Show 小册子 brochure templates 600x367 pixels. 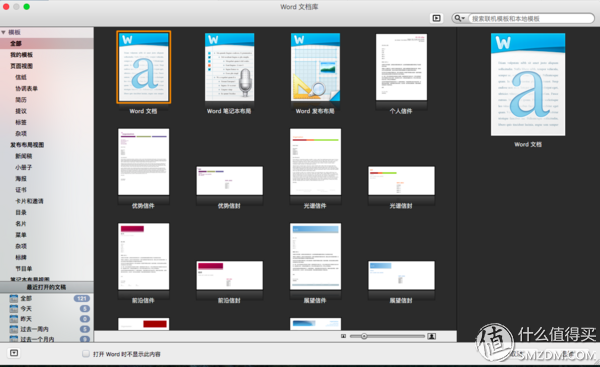24,168
